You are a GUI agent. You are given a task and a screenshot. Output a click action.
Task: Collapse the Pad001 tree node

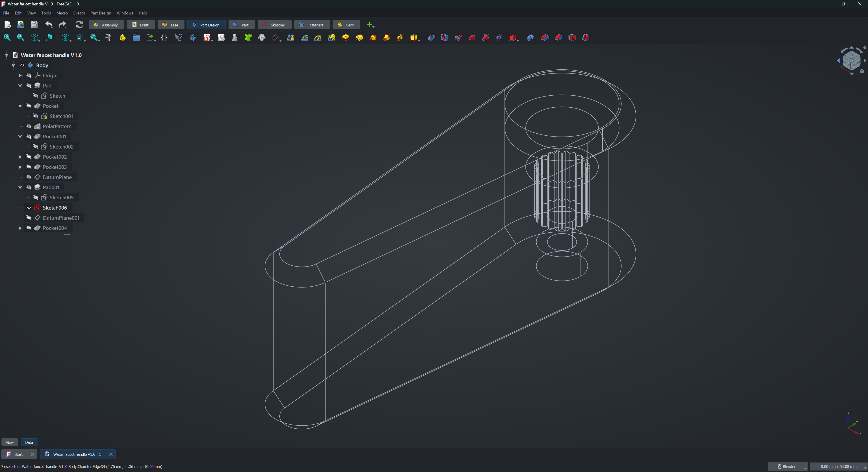pyautogui.click(x=20, y=187)
